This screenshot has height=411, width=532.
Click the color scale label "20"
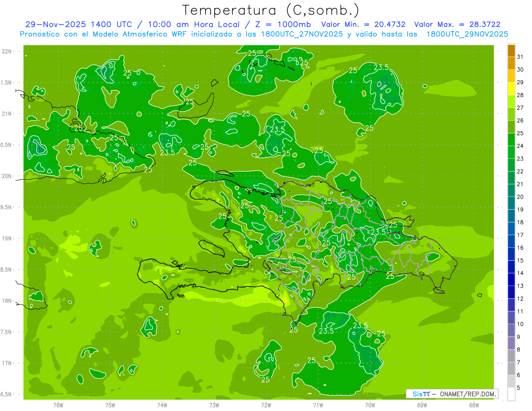(x=520, y=197)
